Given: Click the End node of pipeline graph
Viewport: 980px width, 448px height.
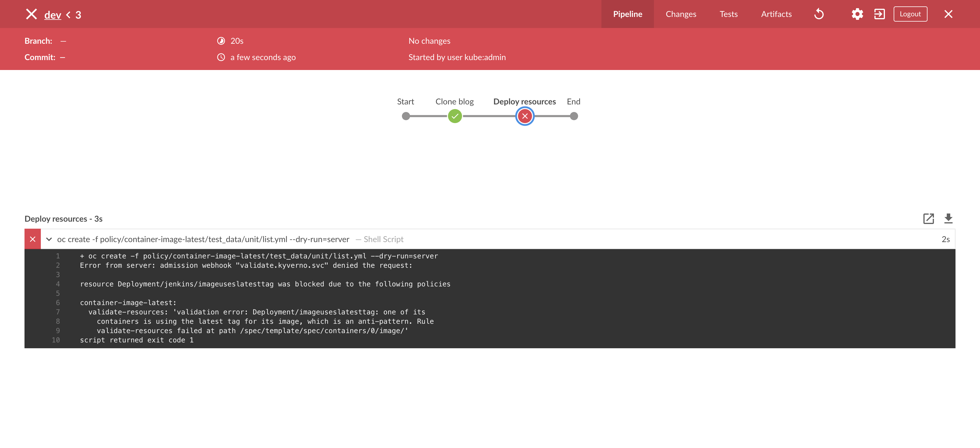Looking at the screenshot, I should [574, 116].
